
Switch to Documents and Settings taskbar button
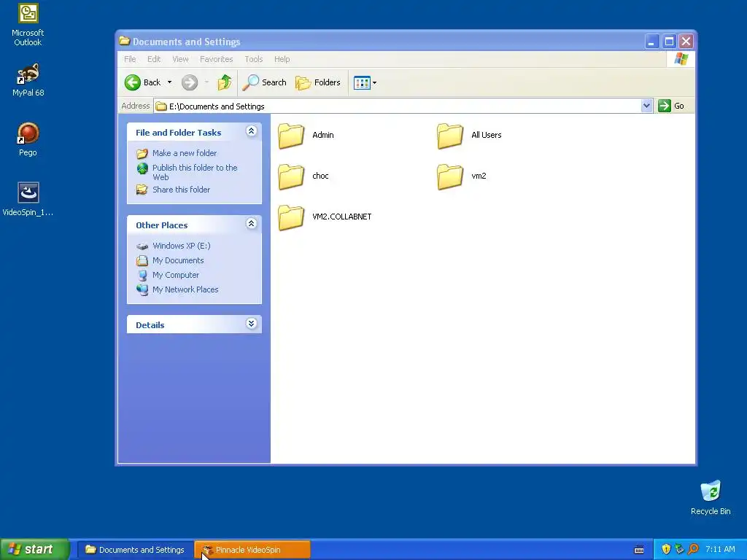click(x=135, y=550)
